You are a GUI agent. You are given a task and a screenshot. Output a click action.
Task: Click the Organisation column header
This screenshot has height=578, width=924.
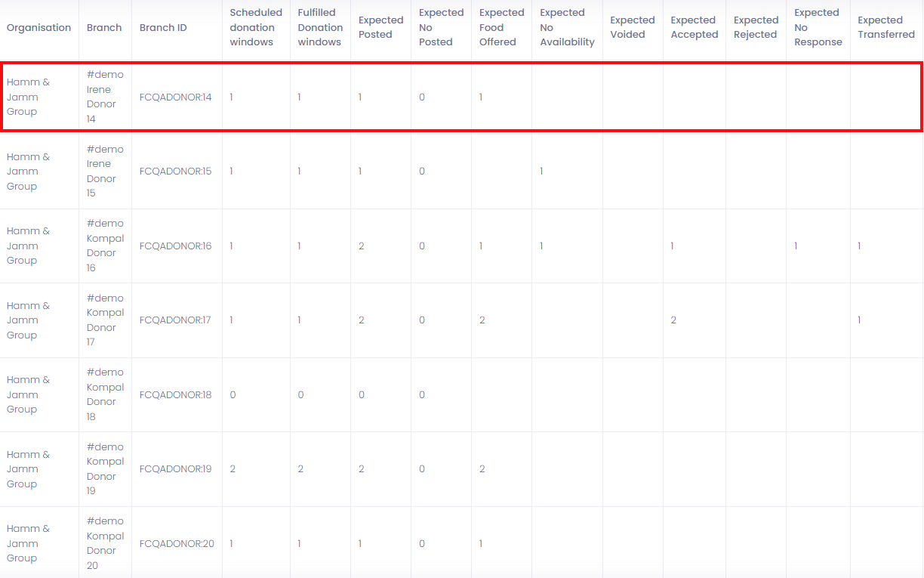click(38, 27)
